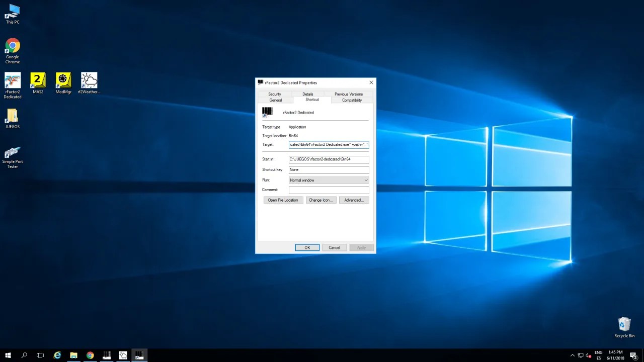Image resolution: width=644 pixels, height=362 pixels.
Task: Click the barcode-icon taskbar app next to Chrome
Action: [107, 355]
